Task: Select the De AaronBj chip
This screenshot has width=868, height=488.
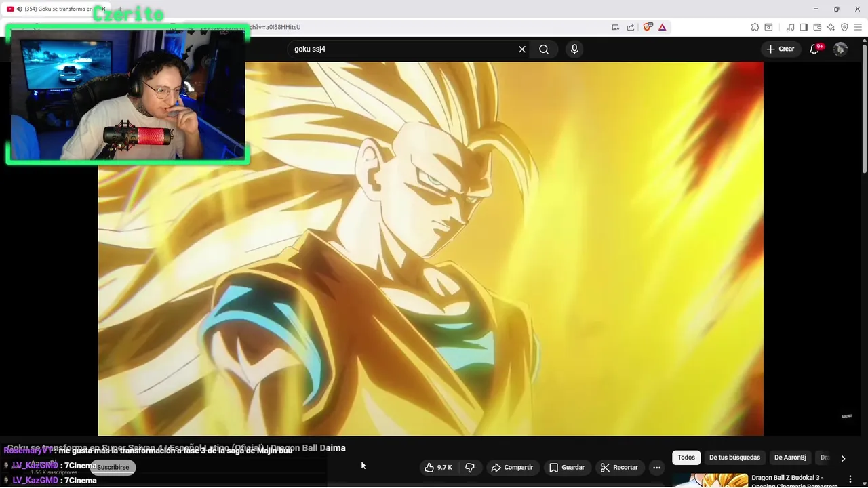Action: 790,457
